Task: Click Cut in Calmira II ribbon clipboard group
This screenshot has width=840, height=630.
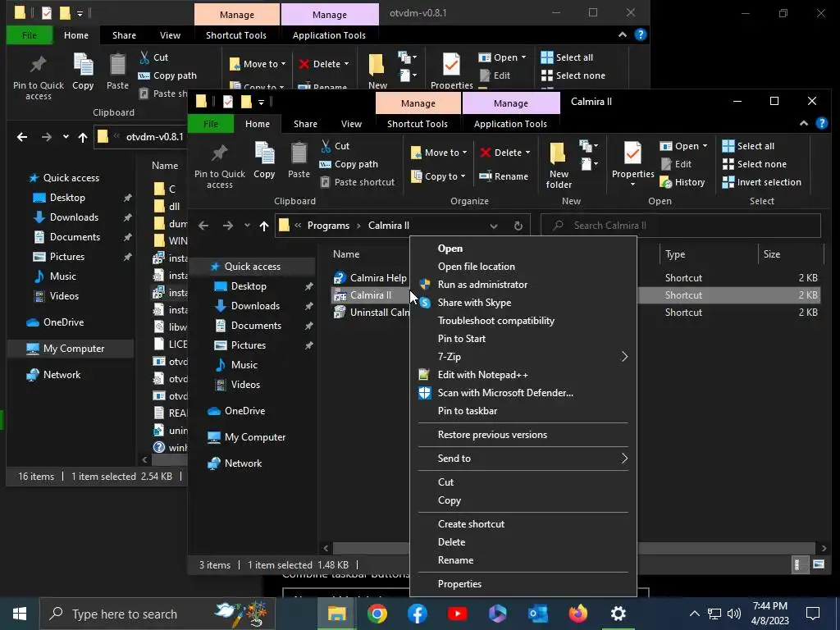Action: coord(336,146)
